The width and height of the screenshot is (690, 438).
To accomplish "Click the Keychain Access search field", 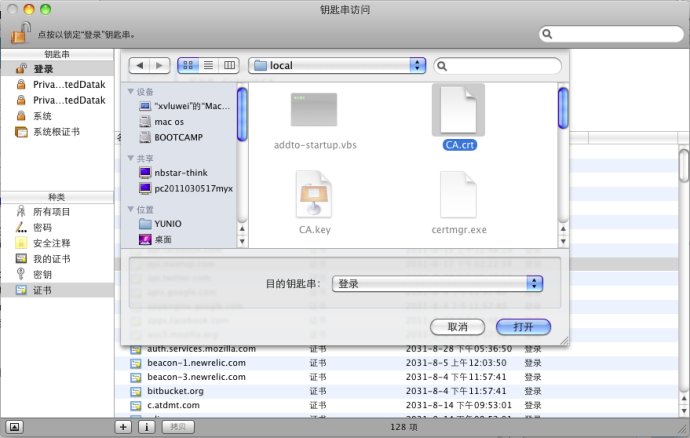I will coord(611,34).
